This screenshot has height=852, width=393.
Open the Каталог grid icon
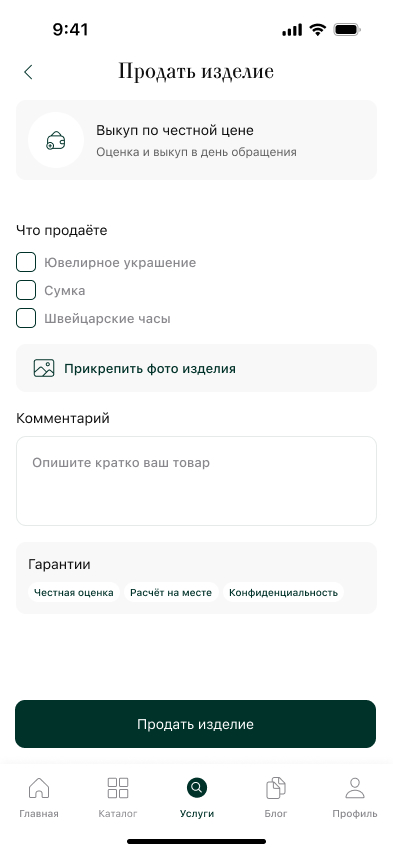tap(117, 787)
